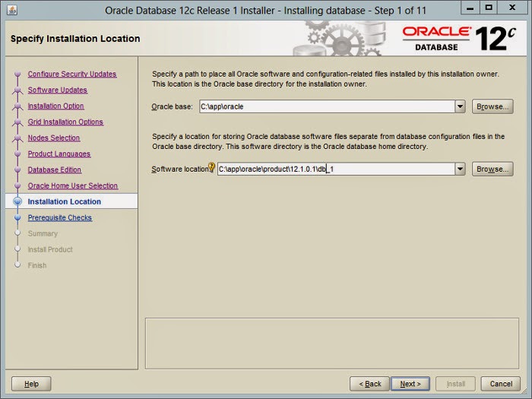The image size is (532, 399).
Task: Click the Installation Location step bullet icon
Action: tap(17, 201)
